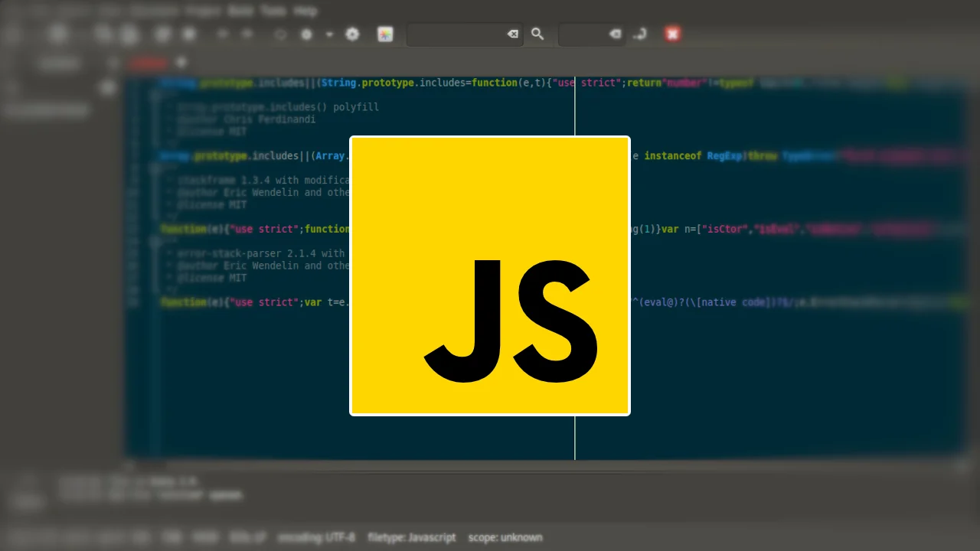This screenshot has width=980, height=551.
Task: Click 'filetype: Javascript' in the status bar
Action: pyautogui.click(x=412, y=537)
